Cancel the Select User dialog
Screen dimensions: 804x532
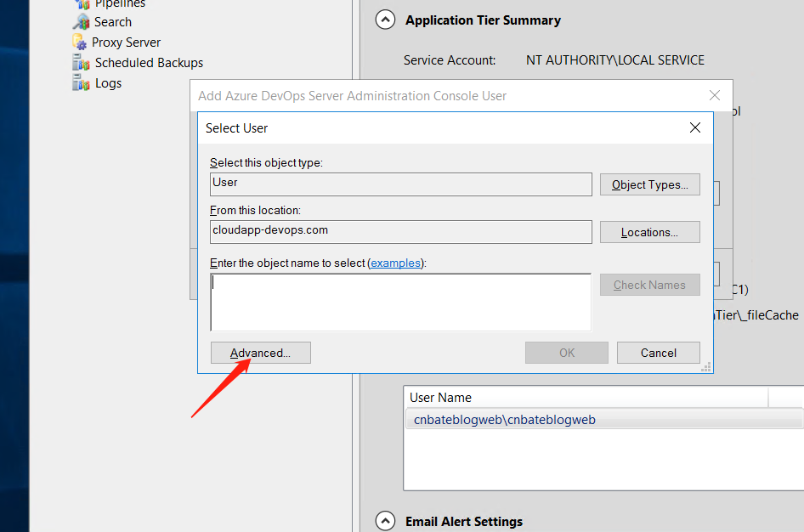pos(659,353)
